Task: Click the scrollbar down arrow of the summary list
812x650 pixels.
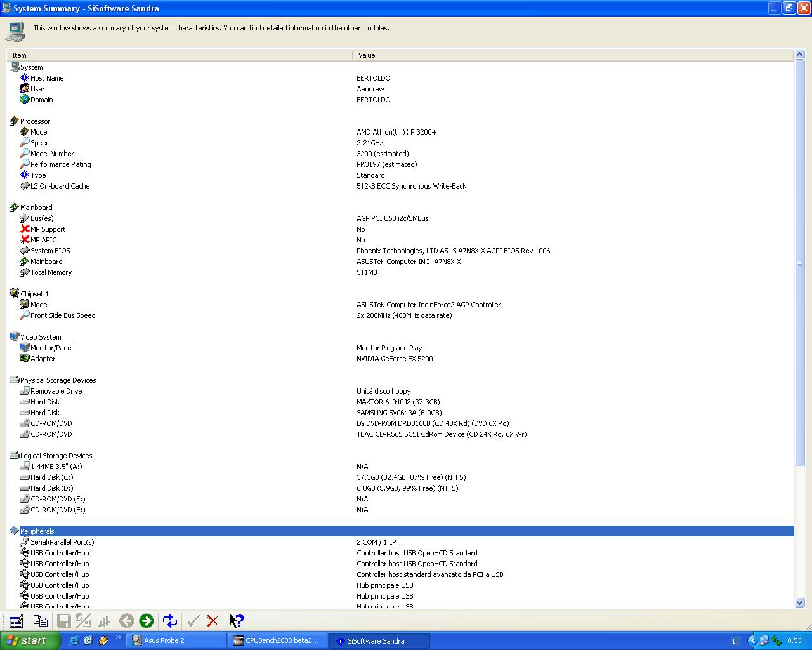Action: [x=799, y=602]
